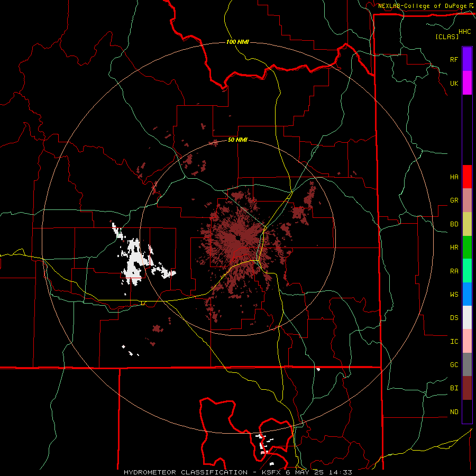The width and height of the screenshot is (476, 476).
Task: Click the UK legend label
Action: [454, 83]
